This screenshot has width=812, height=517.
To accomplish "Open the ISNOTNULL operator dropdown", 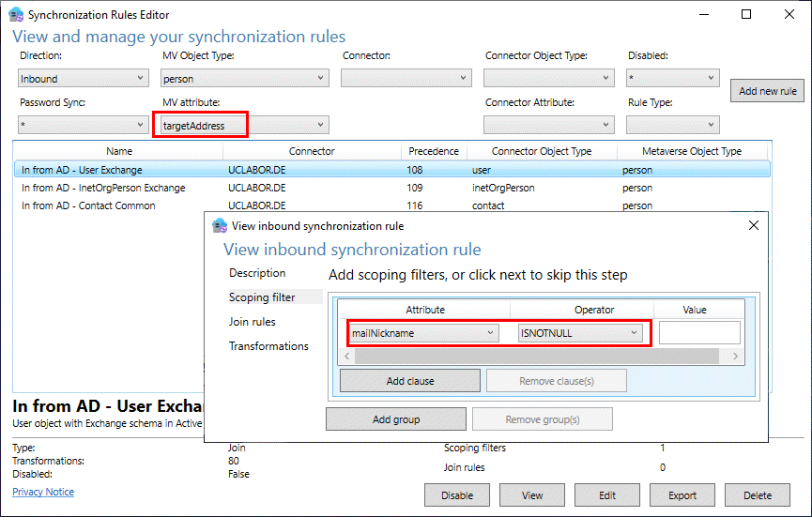I will [580, 333].
